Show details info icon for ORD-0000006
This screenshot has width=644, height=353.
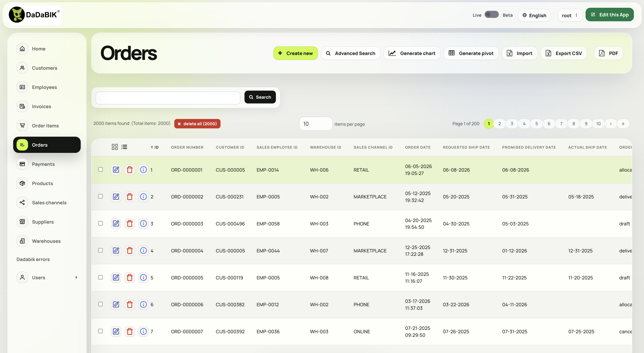[x=143, y=304]
